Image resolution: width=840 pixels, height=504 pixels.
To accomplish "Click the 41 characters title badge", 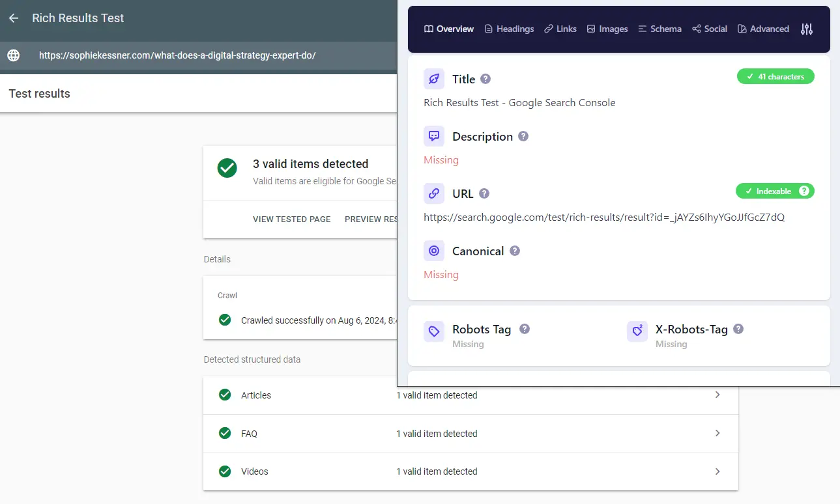I will pyautogui.click(x=775, y=77).
